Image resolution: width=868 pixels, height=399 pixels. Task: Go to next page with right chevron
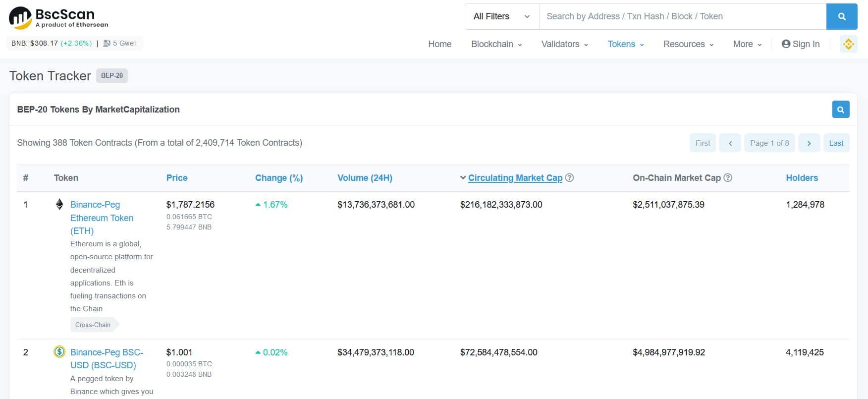click(x=809, y=143)
